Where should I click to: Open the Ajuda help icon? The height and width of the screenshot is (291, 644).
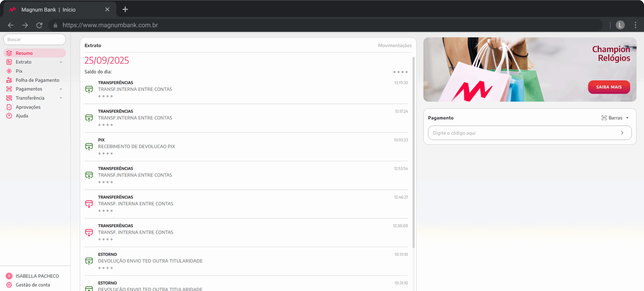(x=9, y=116)
